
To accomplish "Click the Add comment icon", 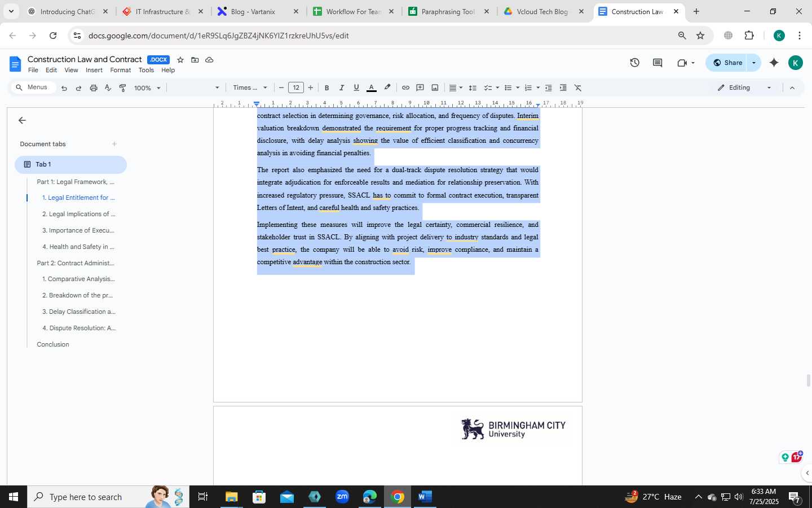I will [x=420, y=88].
